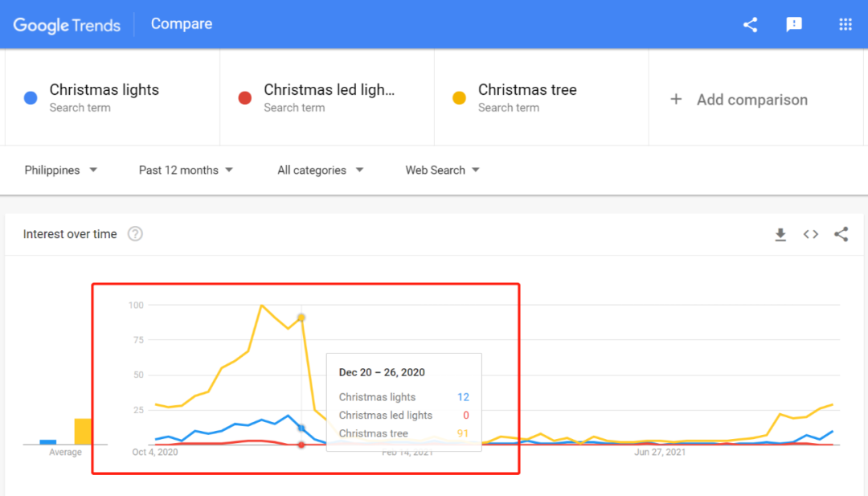Image resolution: width=868 pixels, height=496 pixels.
Task: Open the Interest over time help icon
Action: pyautogui.click(x=135, y=234)
